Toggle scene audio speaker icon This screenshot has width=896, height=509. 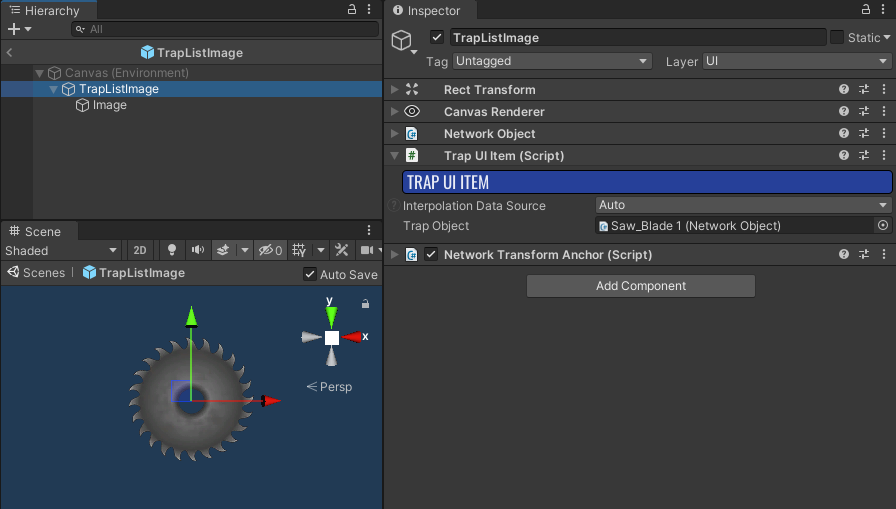198,250
